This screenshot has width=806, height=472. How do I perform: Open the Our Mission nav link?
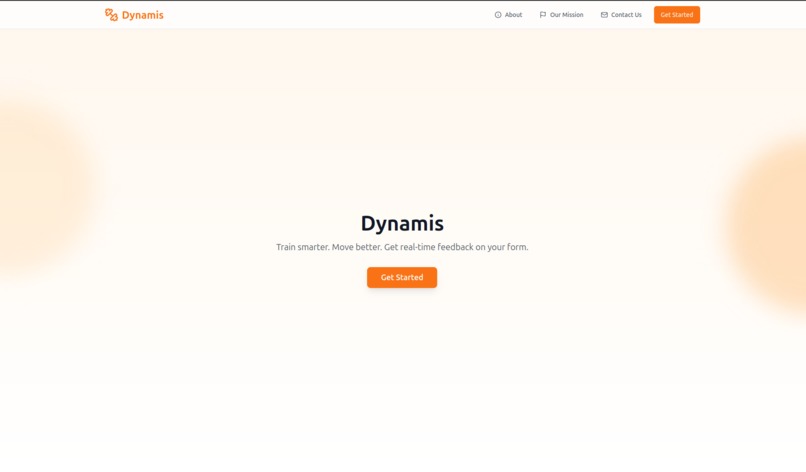pyautogui.click(x=561, y=15)
